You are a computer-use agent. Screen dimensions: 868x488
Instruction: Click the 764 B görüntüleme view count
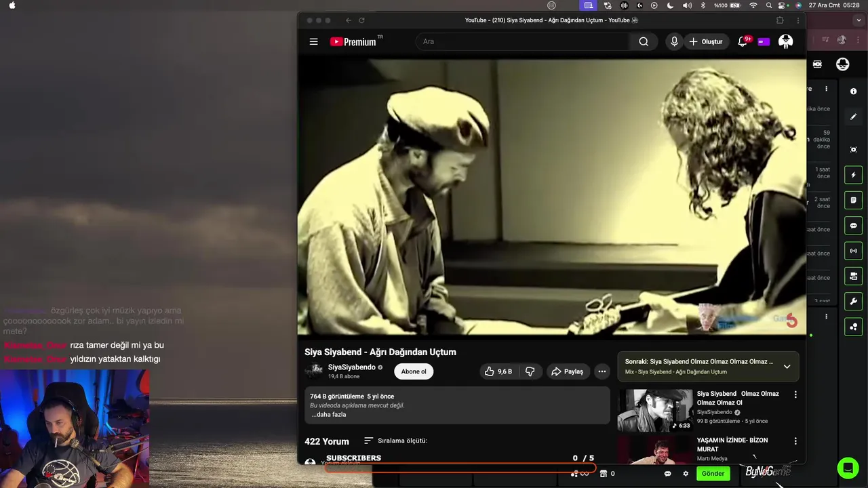(337, 396)
